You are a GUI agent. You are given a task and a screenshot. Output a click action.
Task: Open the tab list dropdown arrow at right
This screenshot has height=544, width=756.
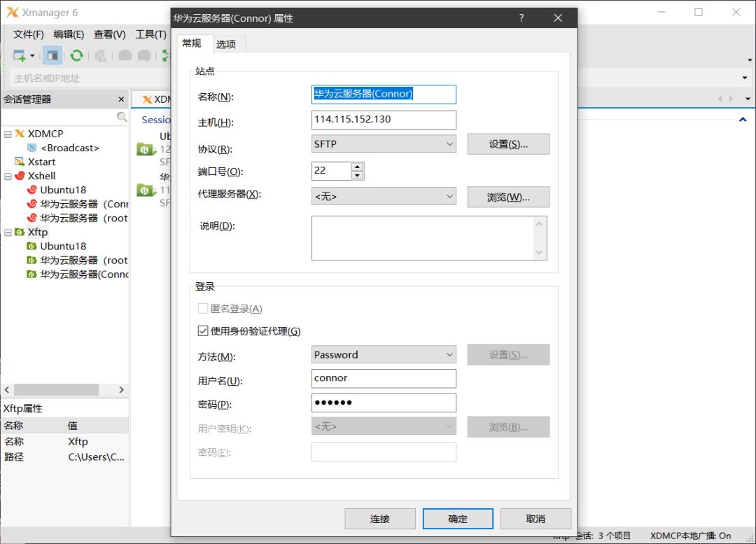click(x=748, y=99)
